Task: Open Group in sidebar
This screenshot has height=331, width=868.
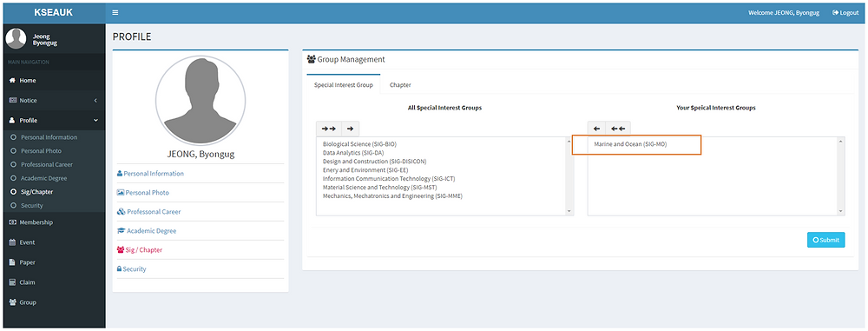Action: click(x=53, y=302)
